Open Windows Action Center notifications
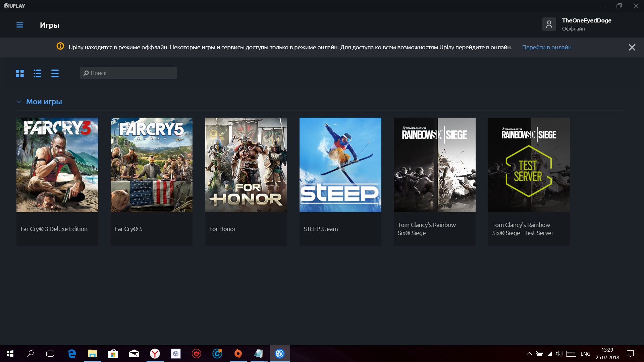 pyautogui.click(x=630, y=354)
